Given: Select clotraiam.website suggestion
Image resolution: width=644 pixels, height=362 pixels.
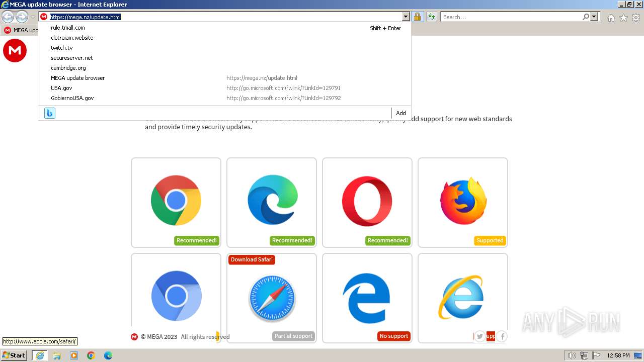Looking at the screenshot, I should [x=224, y=38].
